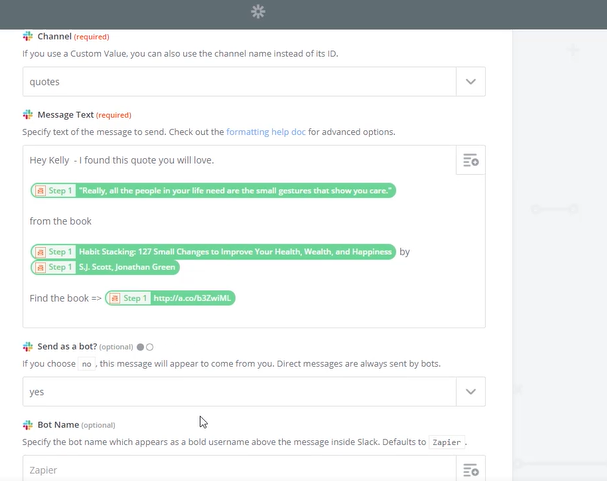Click the word 'by' after the title pill
The image size is (607, 481).
coord(405,252)
